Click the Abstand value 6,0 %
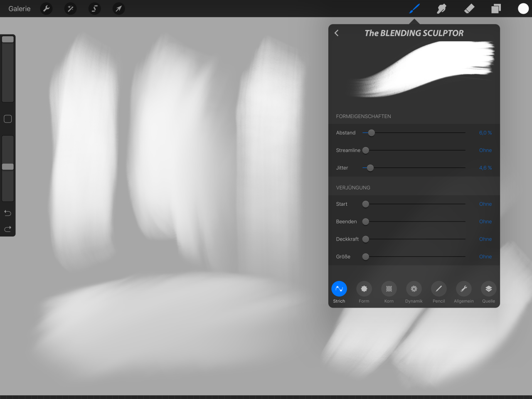 click(x=485, y=133)
